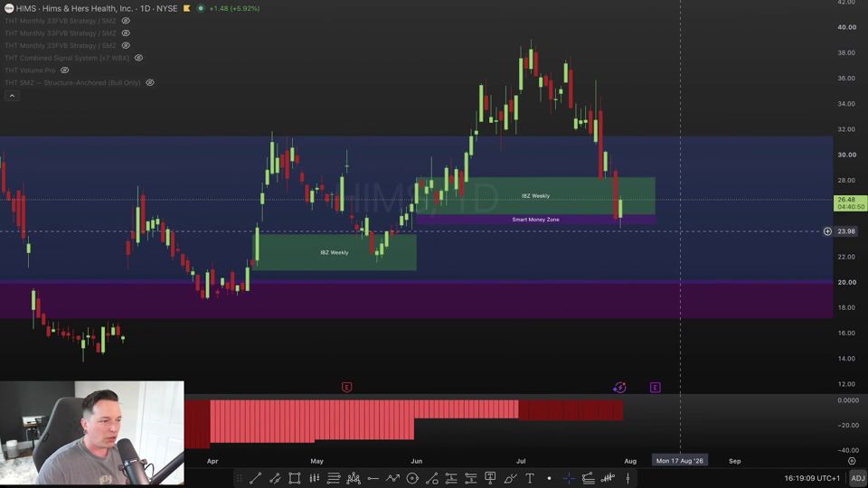Select the trend line drawing tool
Image resolution: width=868 pixels, height=488 pixels.
[x=255, y=478]
